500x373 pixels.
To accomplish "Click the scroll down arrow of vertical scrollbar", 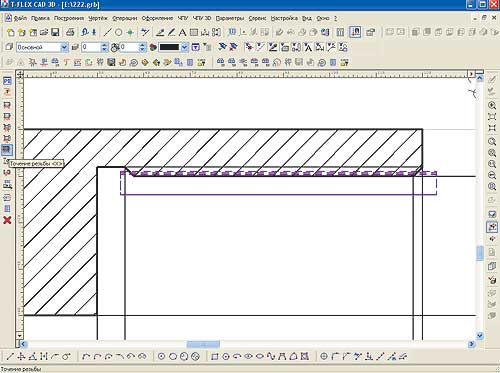I will (480, 336).
